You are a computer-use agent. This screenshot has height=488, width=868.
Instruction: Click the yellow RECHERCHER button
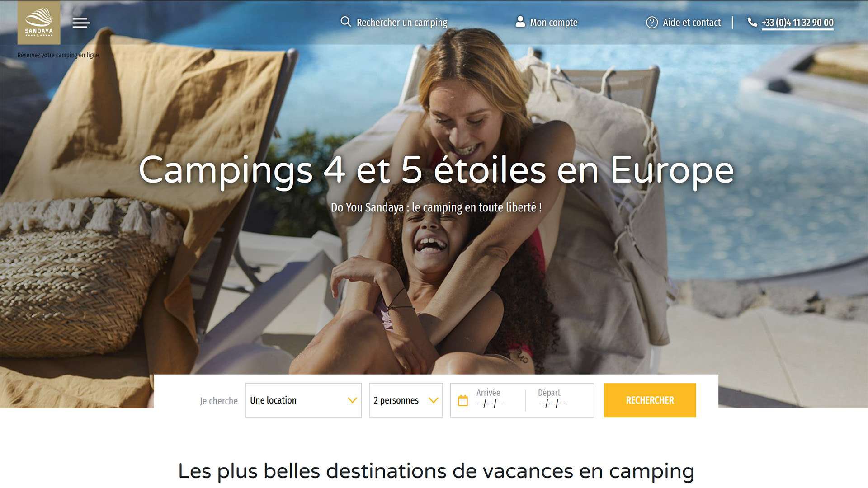650,400
